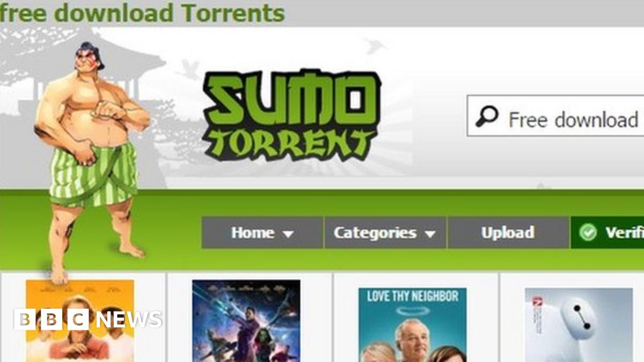The width and height of the screenshot is (644, 362).
Task: Click the green Verified checkmark icon
Action: coord(588,233)
